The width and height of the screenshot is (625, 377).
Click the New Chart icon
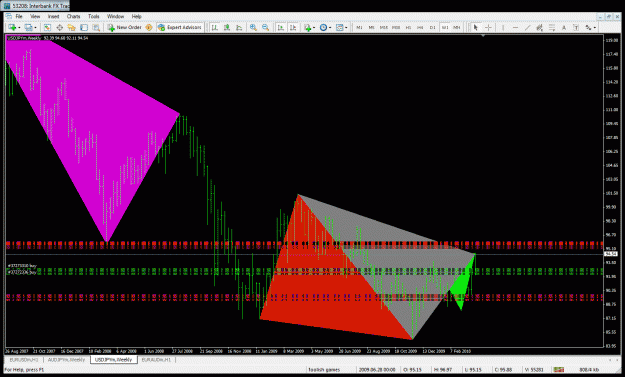coord(12,27)
